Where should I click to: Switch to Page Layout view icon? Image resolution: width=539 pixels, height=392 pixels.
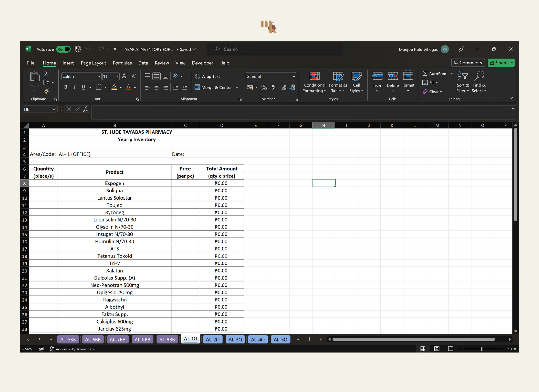coord(437,349)
